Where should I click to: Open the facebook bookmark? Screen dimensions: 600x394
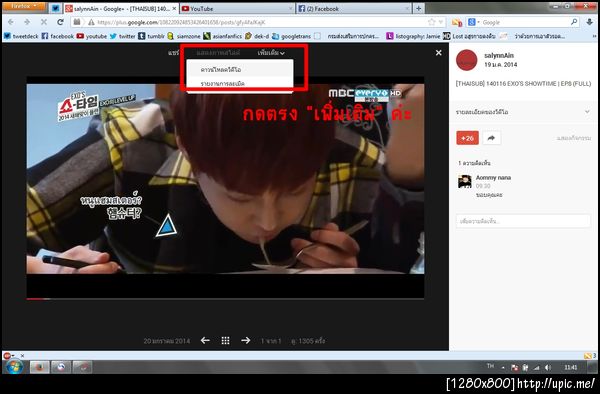(x=58, y=36)
